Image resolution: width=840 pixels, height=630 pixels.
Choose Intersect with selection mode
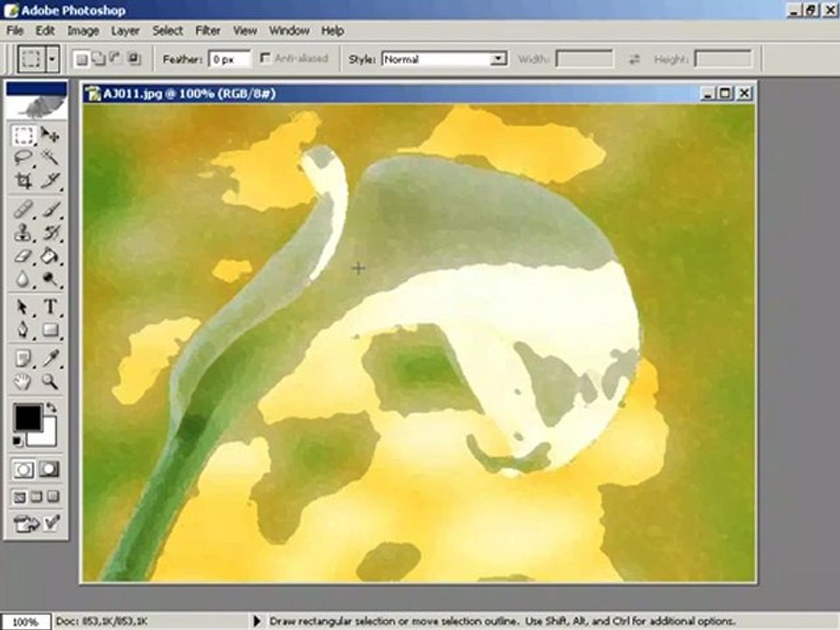(133, 59)
